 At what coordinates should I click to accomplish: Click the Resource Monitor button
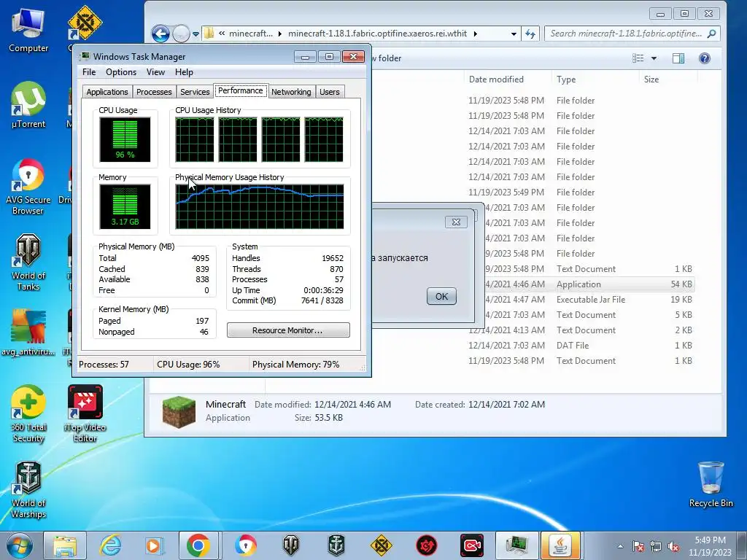pyautogui.click(x=288, y=330)
